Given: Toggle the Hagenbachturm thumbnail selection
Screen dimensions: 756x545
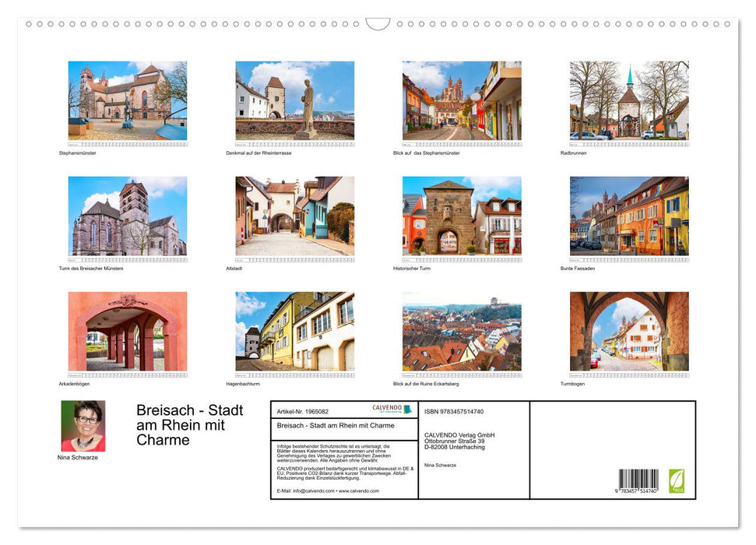Looking at the screenshot, I should point(294,331).
